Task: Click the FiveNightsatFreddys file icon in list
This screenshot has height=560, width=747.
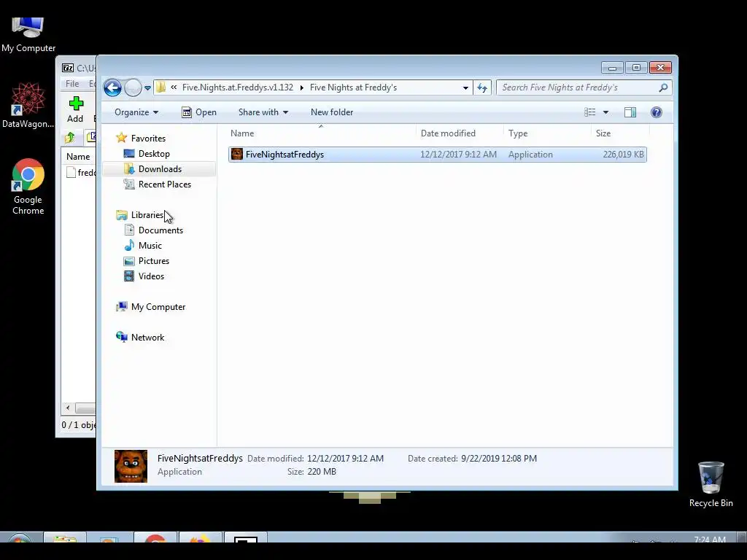Action: 237,154
